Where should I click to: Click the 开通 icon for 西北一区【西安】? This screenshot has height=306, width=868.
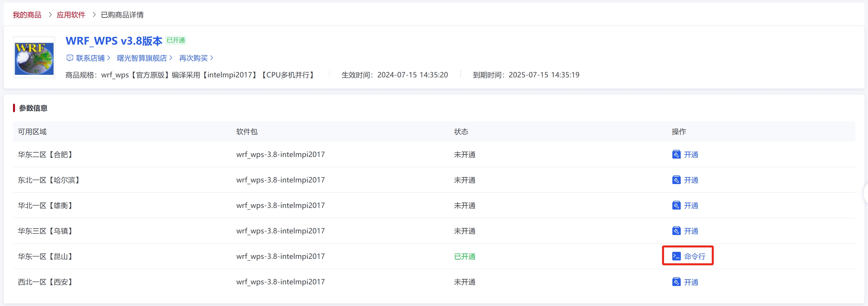tap(676, 282)
